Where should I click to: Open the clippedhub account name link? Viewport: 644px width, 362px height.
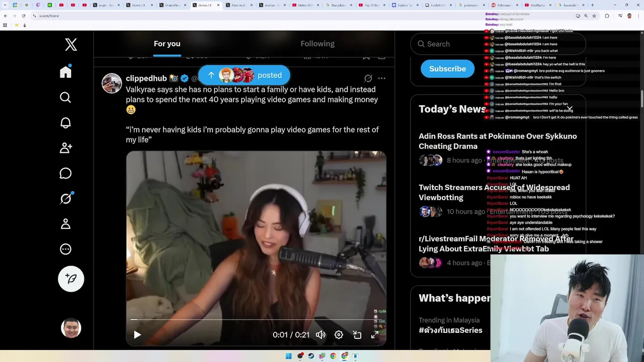[146, 78]
